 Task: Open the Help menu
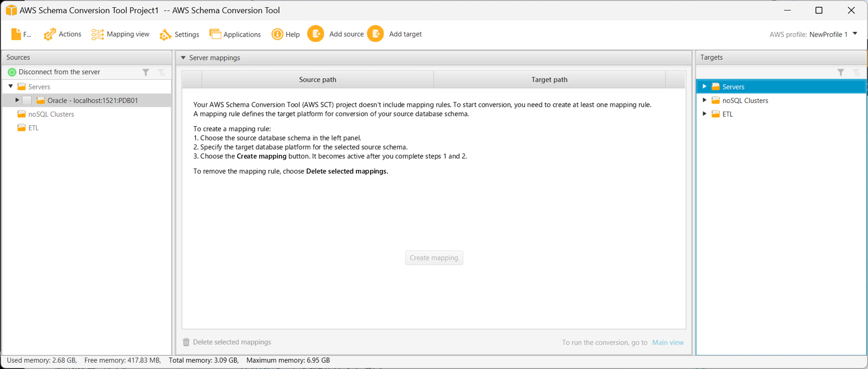tap(292, 34)
